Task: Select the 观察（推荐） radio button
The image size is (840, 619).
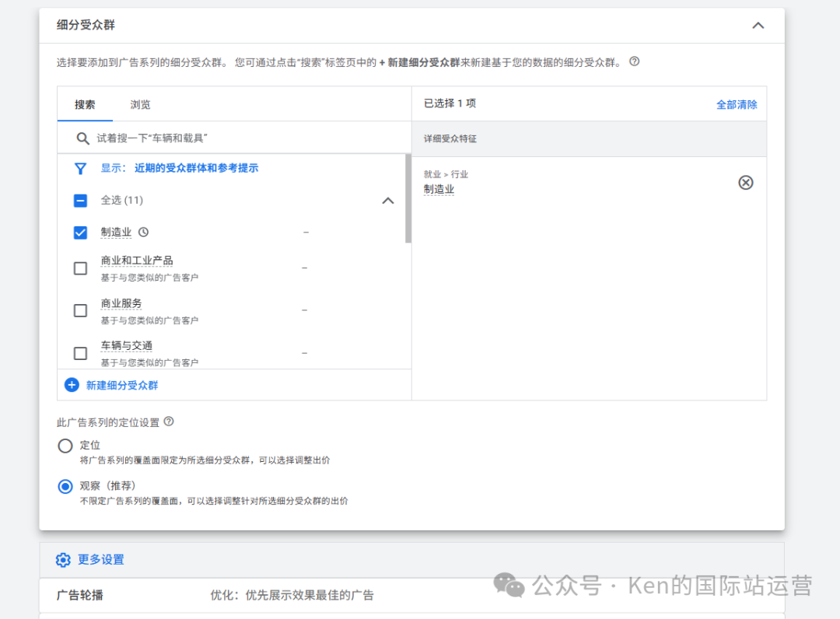Action: click(x=65, y=486)
